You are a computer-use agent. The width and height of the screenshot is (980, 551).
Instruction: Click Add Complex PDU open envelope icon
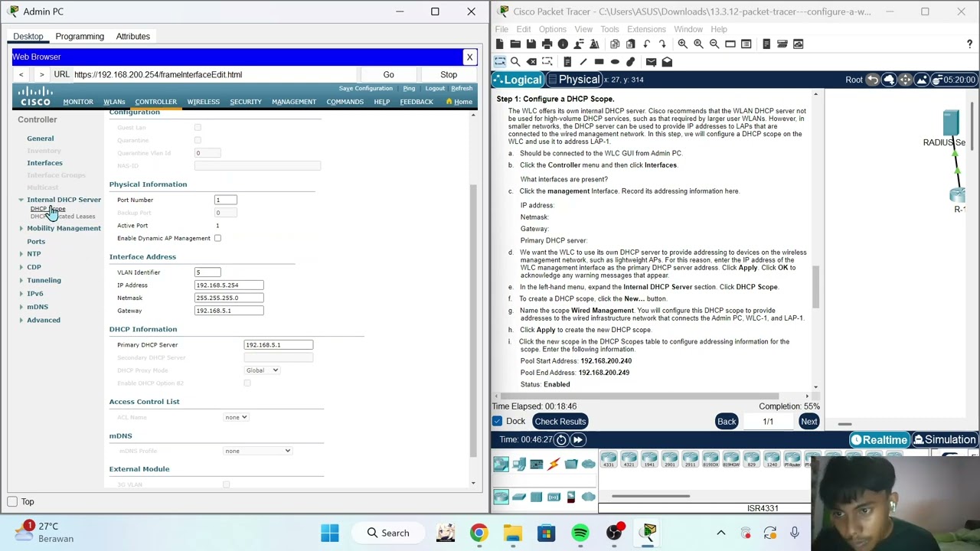(667, 62)
